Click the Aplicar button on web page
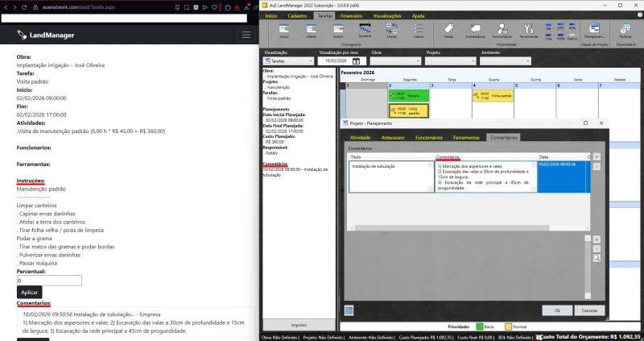The height and width of the screenshot is (341, 644). pos(29,292)
